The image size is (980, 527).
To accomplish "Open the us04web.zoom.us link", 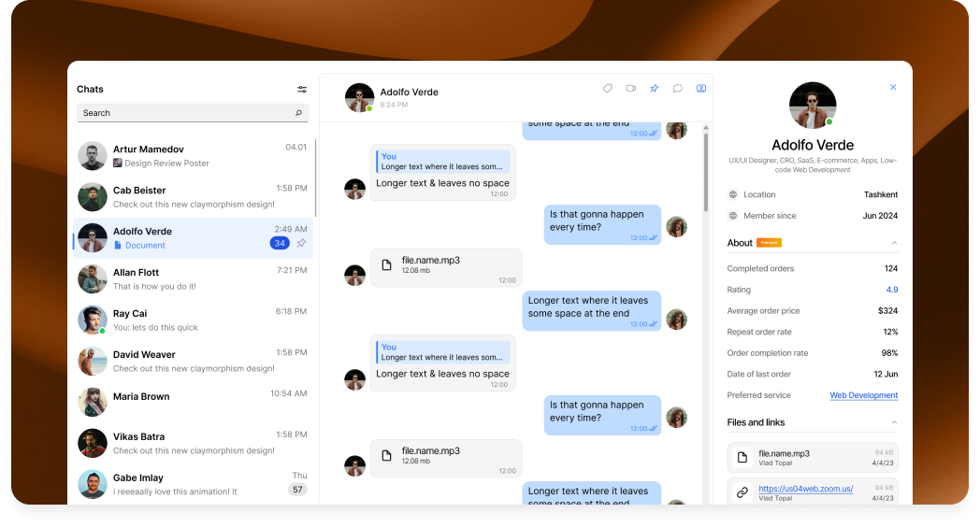I will click(x=805, y=488).
